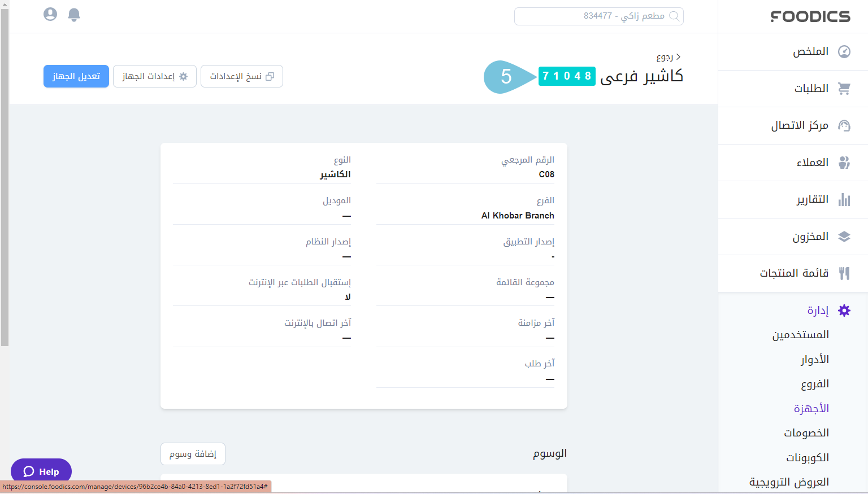Screen dimensions: 868x494
Task: Click إعدادات الجهاز device settings button
Action: 154,76
